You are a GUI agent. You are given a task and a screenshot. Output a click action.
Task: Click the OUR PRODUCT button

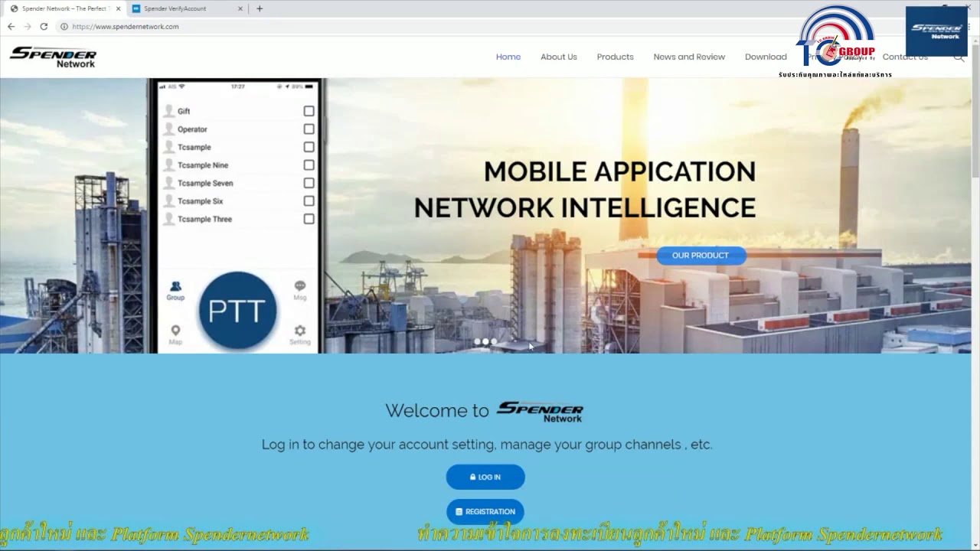pyautogui.click(x=701, y=256)
